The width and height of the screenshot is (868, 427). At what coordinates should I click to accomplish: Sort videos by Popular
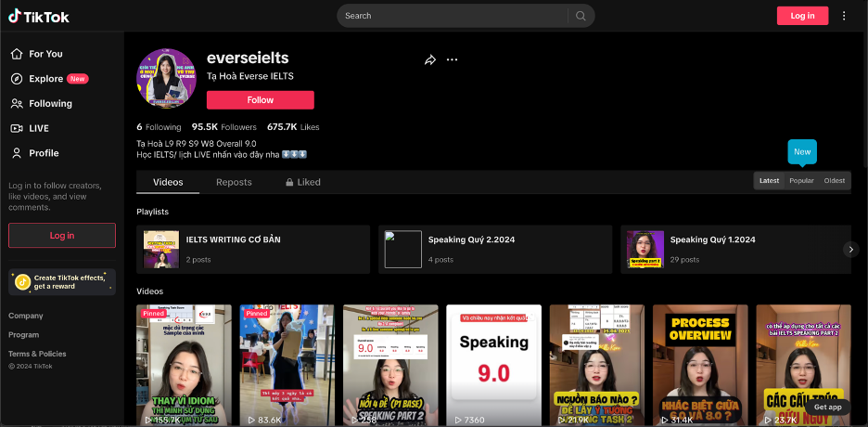(x=801, y=181)
